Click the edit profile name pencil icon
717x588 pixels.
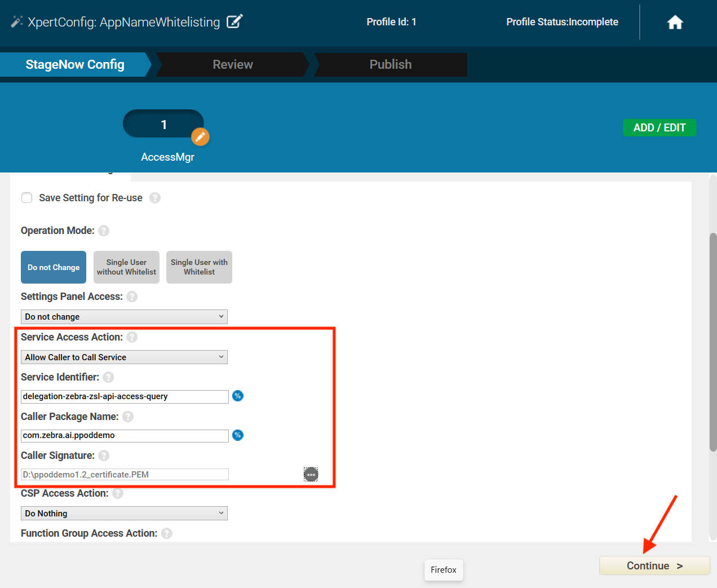tap(234, 22)
